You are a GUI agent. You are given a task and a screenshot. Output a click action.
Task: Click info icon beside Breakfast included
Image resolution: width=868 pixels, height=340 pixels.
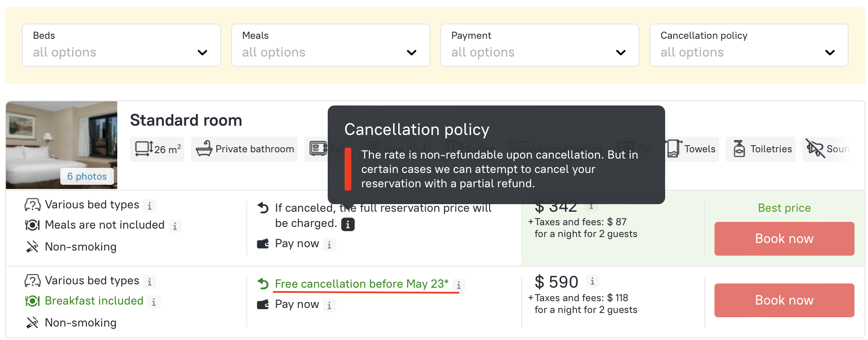154,302
